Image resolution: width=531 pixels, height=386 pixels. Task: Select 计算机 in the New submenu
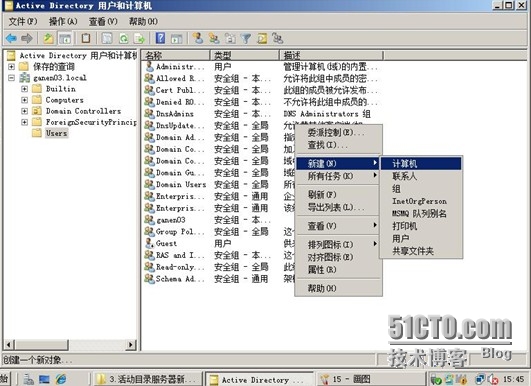coord(421,164)
